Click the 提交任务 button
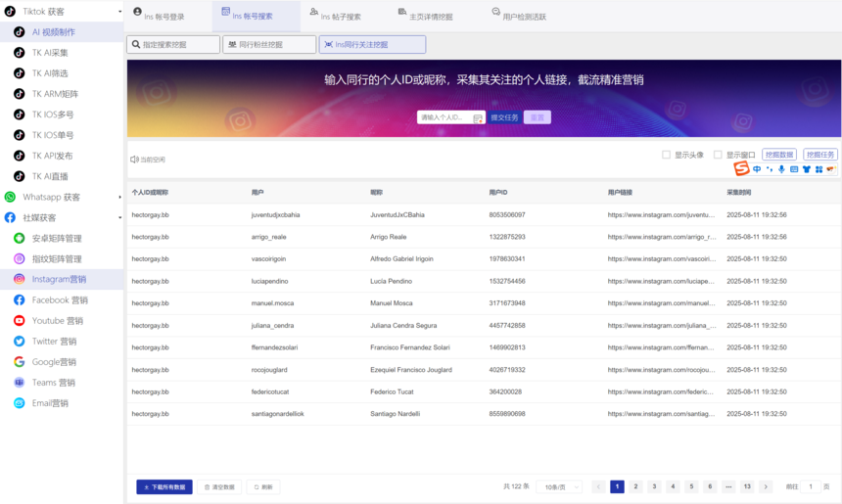Viewport: 842px width, 504px height. pyautogui.click(x=504, y=117)
